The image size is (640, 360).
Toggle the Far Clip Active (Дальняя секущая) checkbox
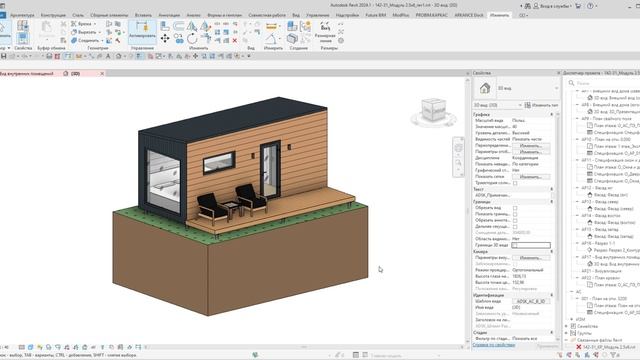click(515, 227)
